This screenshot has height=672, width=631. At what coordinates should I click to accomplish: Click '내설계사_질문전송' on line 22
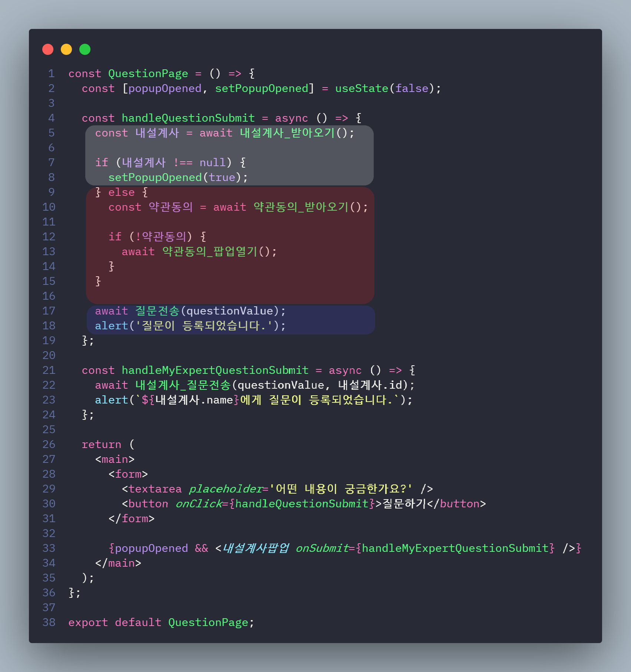tap(183, 385)
